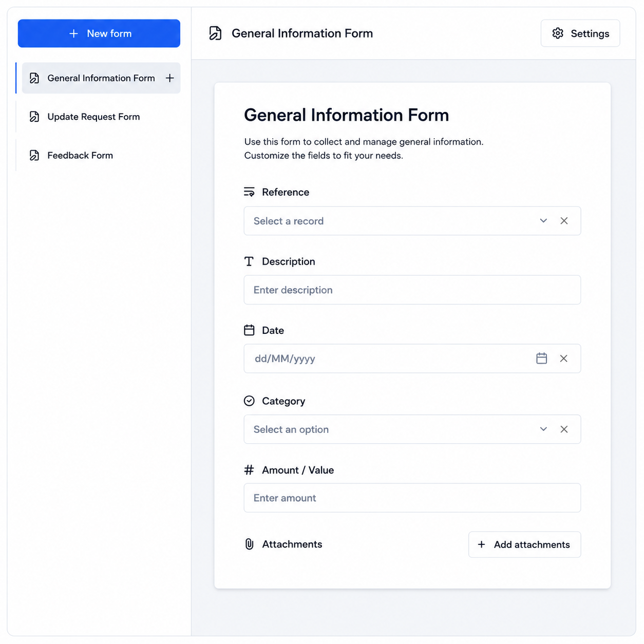Click the Category check-circle icon

tap(249, 401)
